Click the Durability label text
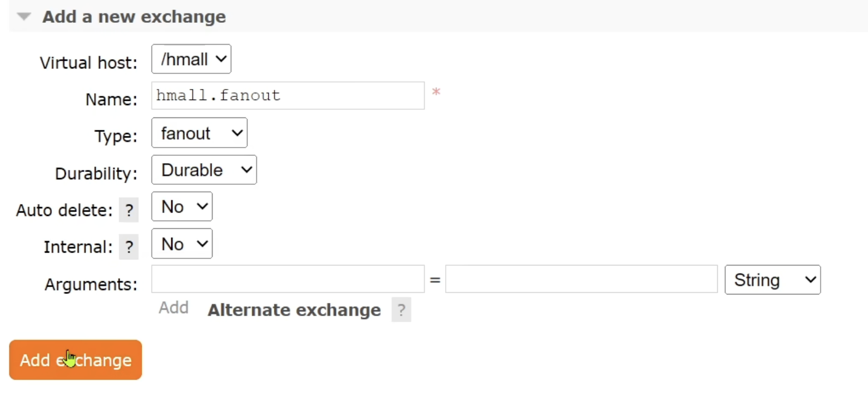 pyautogui.click(x=96, y=174)
